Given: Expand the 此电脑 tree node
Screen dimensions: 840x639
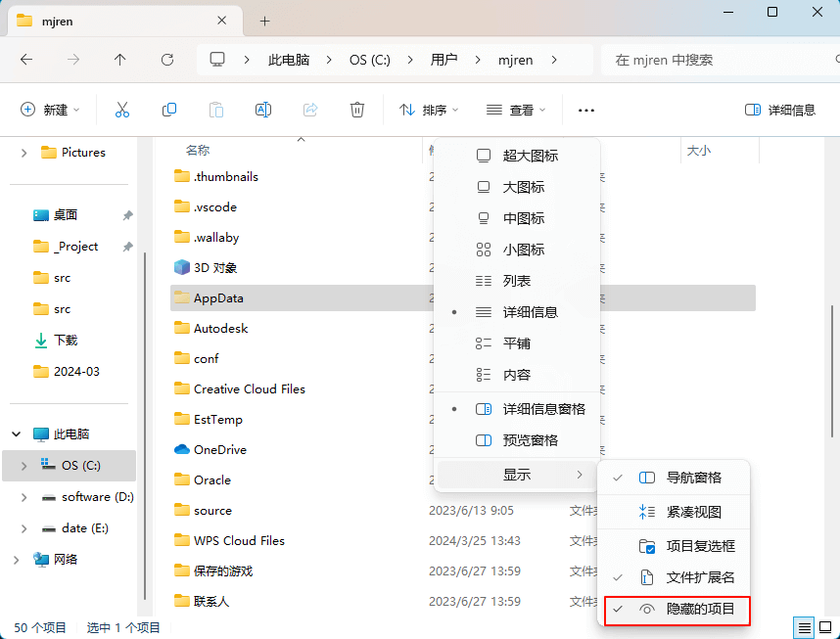Looking at the screenshot, I should [17, 434].
